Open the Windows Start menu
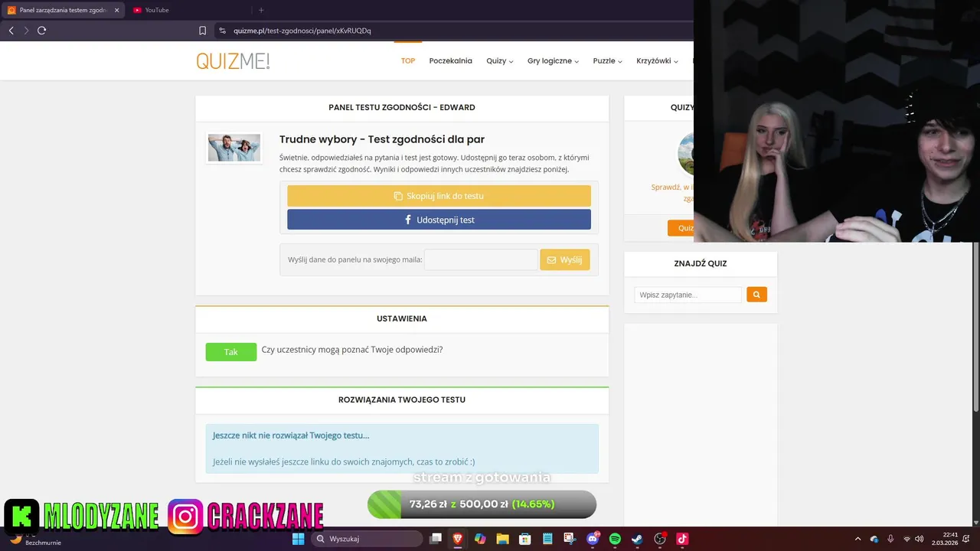980x551 pixels. [298, 539]
